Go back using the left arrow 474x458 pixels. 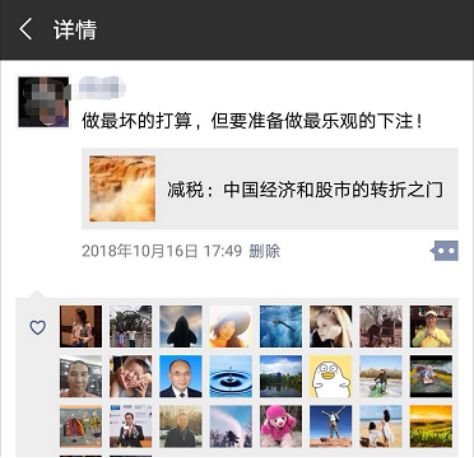click(x=25, y=29)
